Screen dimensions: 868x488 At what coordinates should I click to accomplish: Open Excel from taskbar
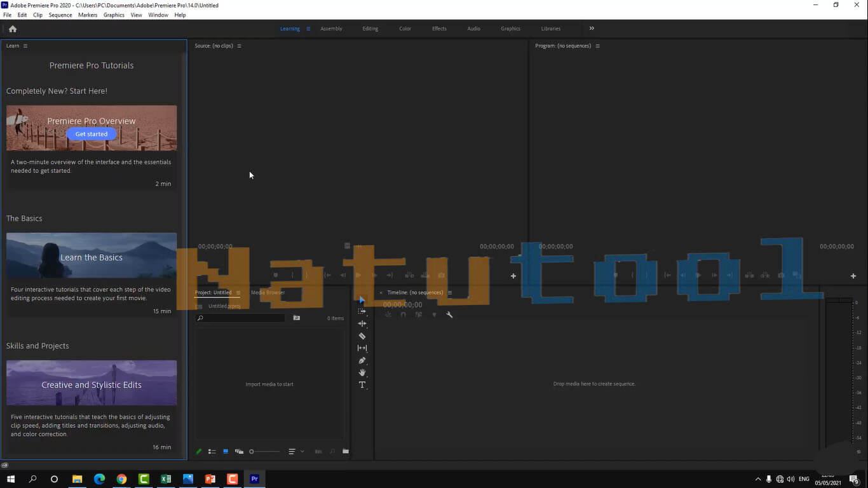166,479
